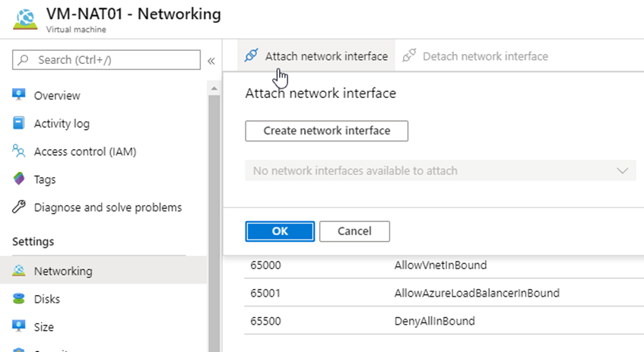Click the Size monitor icon
This screenshot has height=352, width=644.
[x=19, y=326]
